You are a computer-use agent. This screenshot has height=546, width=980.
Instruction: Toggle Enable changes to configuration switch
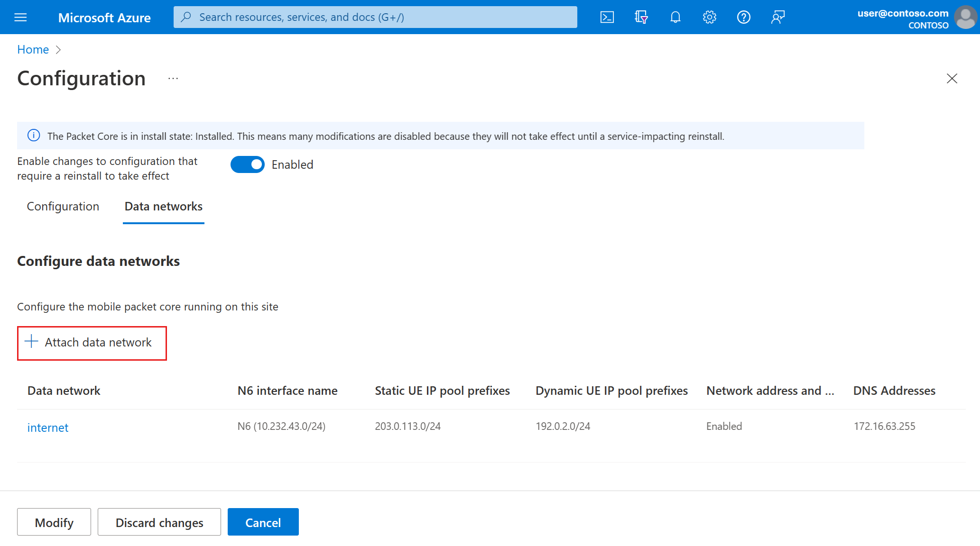point(249,164)
